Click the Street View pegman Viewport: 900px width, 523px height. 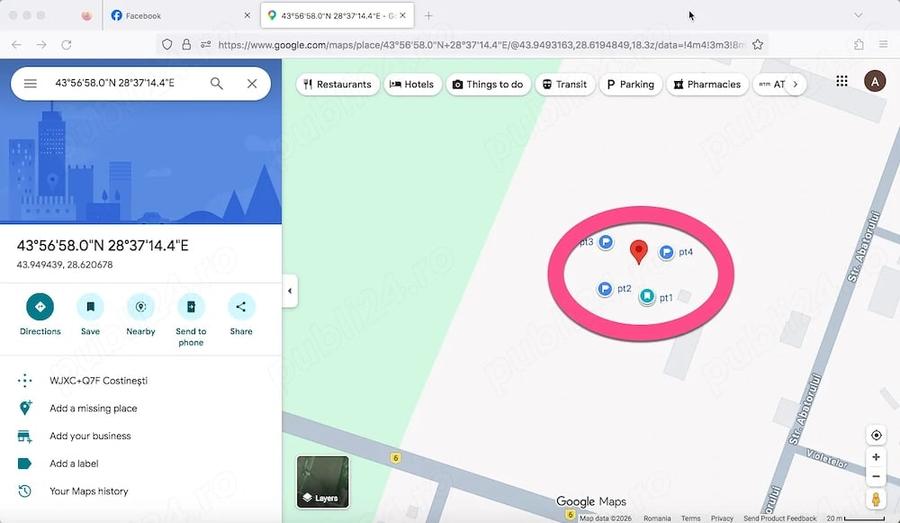[x=876, y=499]
